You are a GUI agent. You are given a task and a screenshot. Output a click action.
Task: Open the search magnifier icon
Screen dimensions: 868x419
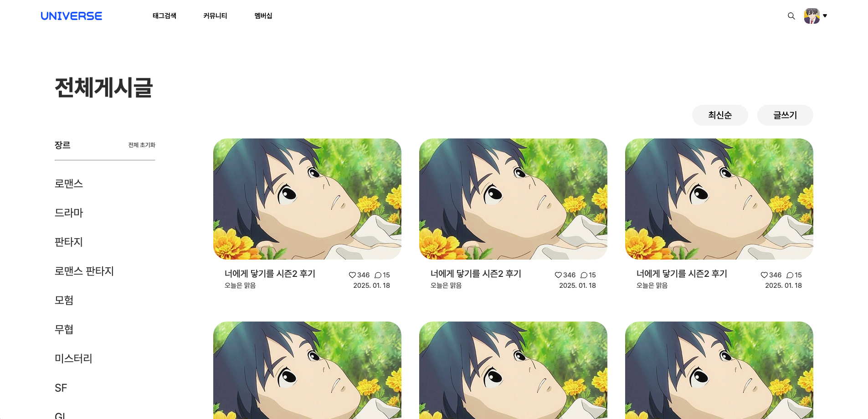click(791, 16)
